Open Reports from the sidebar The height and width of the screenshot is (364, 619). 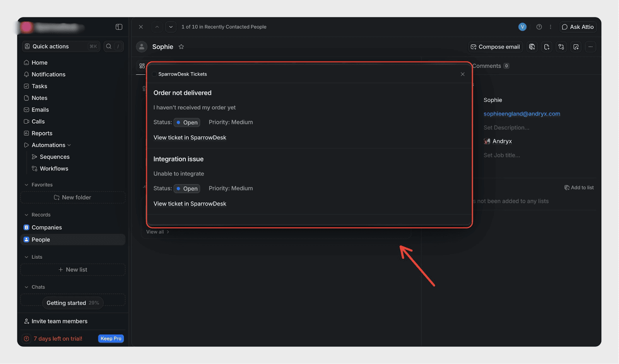tap(42, 133)
